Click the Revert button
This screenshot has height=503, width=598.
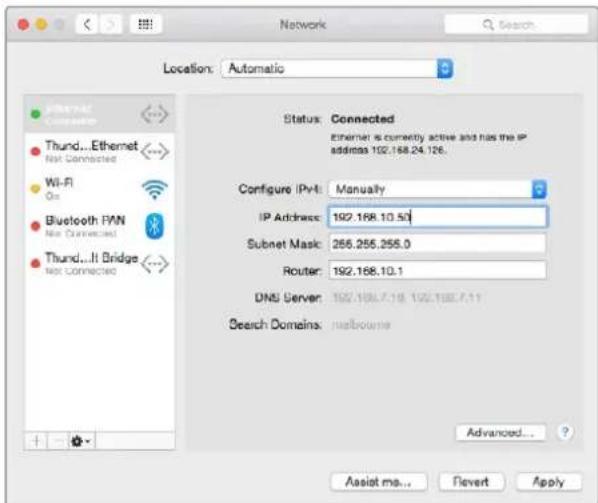(x=471, y=482)
